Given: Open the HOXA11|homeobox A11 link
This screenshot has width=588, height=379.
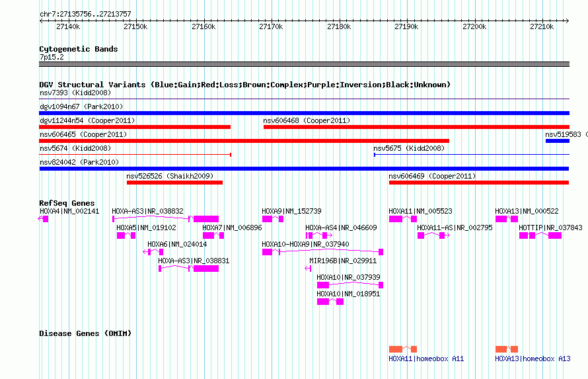Looking at the screenshot, I should [426, 358].
